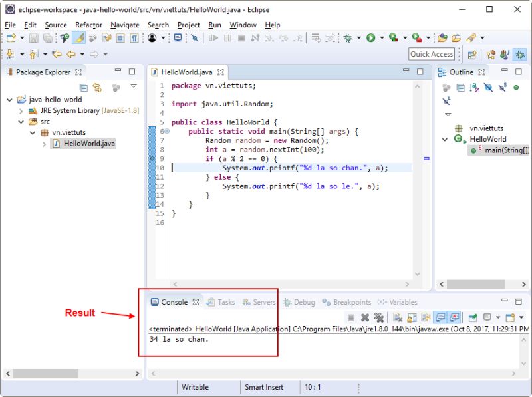
Task: Click editor vertical scrollbar down arrow
Action: (x=418, y=274)
